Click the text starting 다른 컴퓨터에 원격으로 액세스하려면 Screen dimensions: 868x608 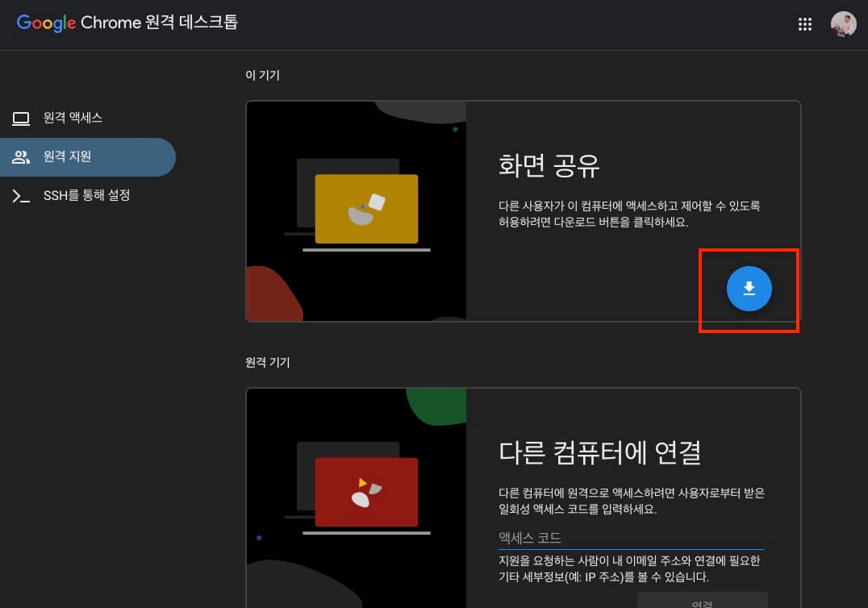coord(631,501)
